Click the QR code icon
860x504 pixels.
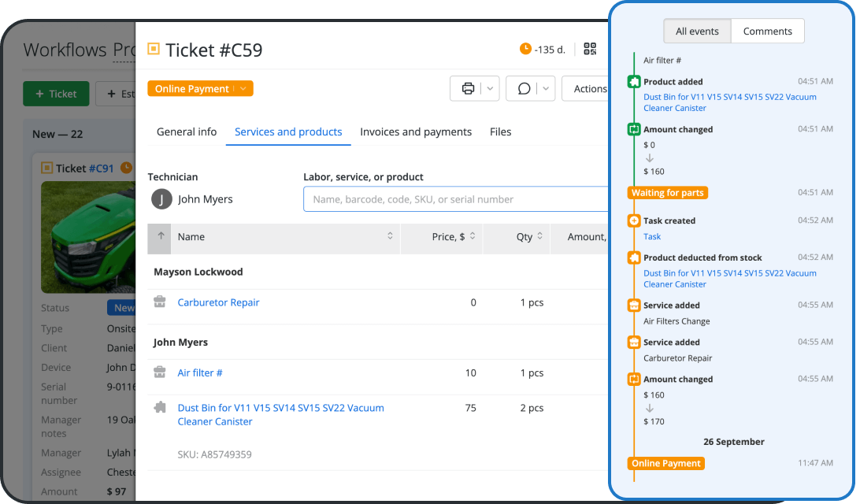[590, 49]
